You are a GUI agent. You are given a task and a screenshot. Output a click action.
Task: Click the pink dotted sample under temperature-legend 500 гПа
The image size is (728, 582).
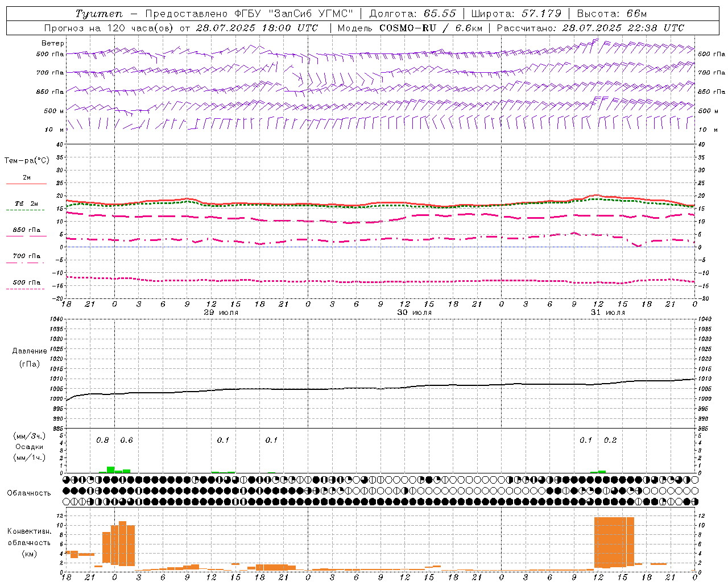(x=25, y=289)
